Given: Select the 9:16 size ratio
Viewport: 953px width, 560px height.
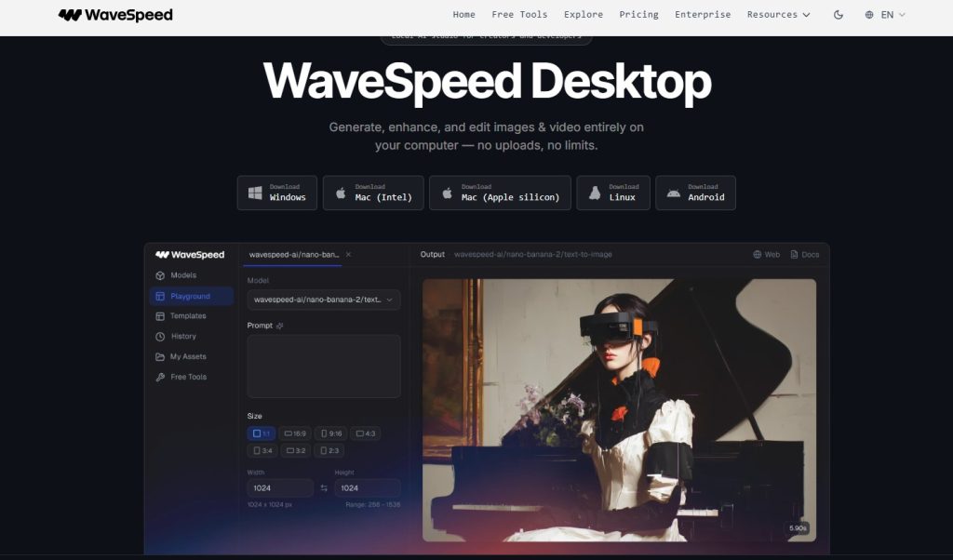Looking at the screenshot, I should coord(331,433).
